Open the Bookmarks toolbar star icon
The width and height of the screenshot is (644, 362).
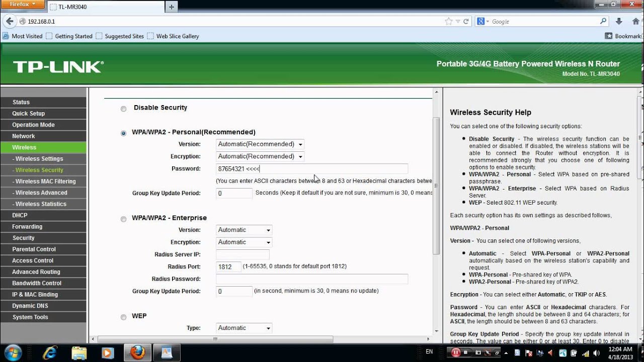[609, 36]
